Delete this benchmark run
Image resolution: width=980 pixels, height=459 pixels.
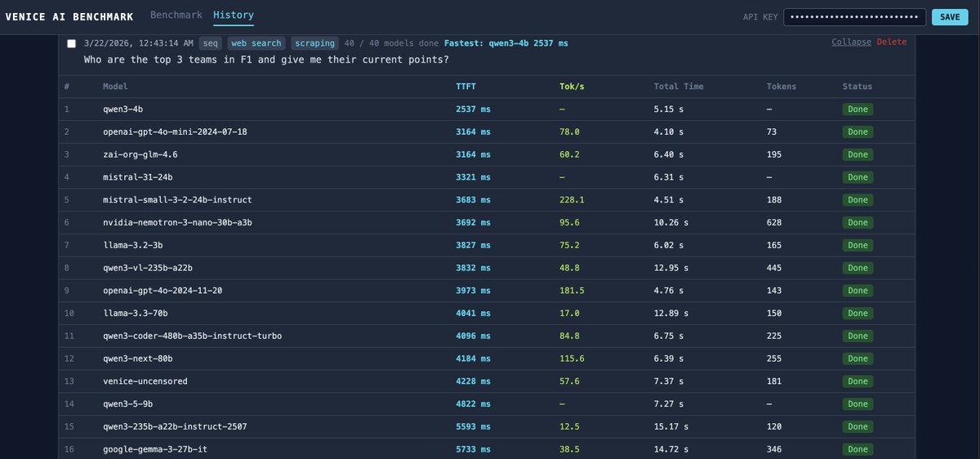point(892,42)
